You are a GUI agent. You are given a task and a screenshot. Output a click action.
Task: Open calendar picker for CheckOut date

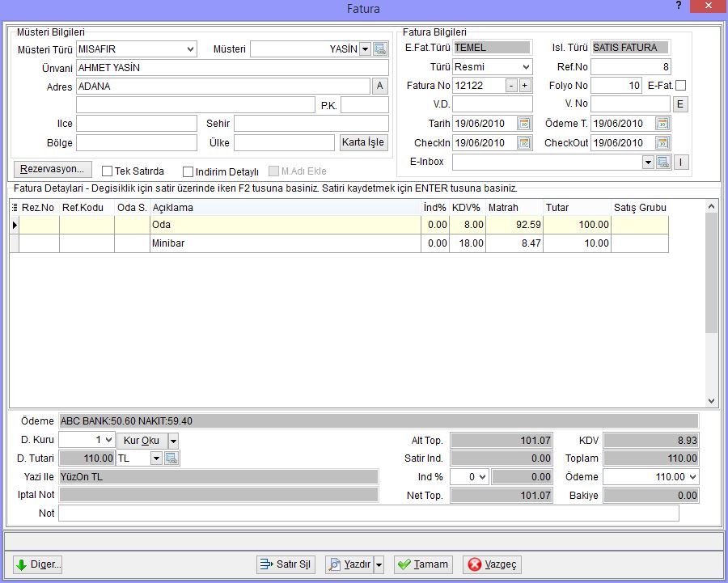click(662, 143)
